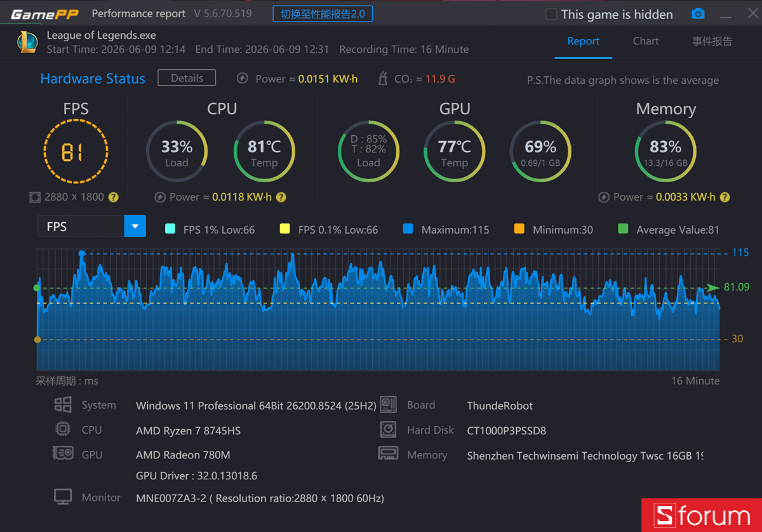Open the FPS metric dropdown
This screenshot has width=762, height=532.
[135, 227]
